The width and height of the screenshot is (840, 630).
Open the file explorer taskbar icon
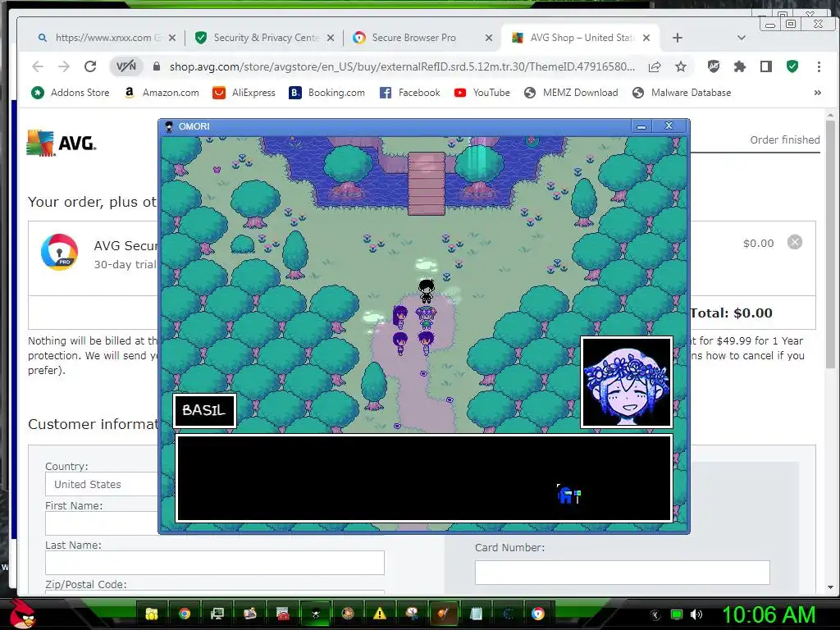pos(152,614)
